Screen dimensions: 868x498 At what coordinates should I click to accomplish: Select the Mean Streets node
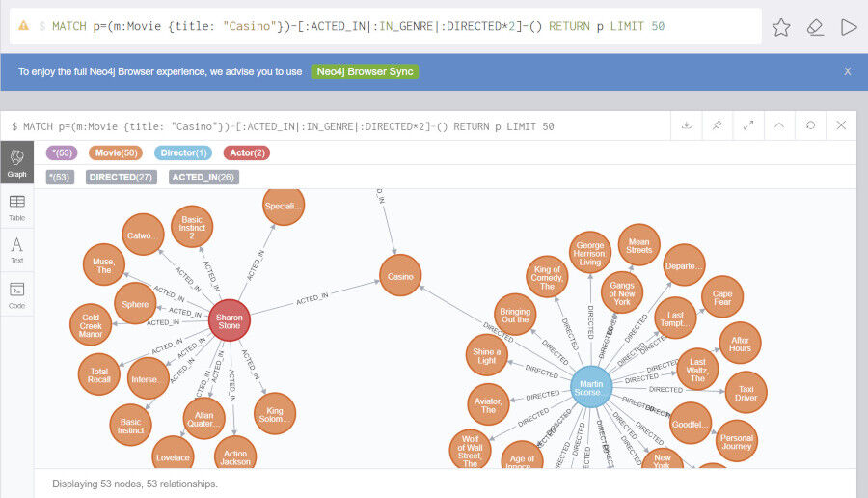point(638,245)
